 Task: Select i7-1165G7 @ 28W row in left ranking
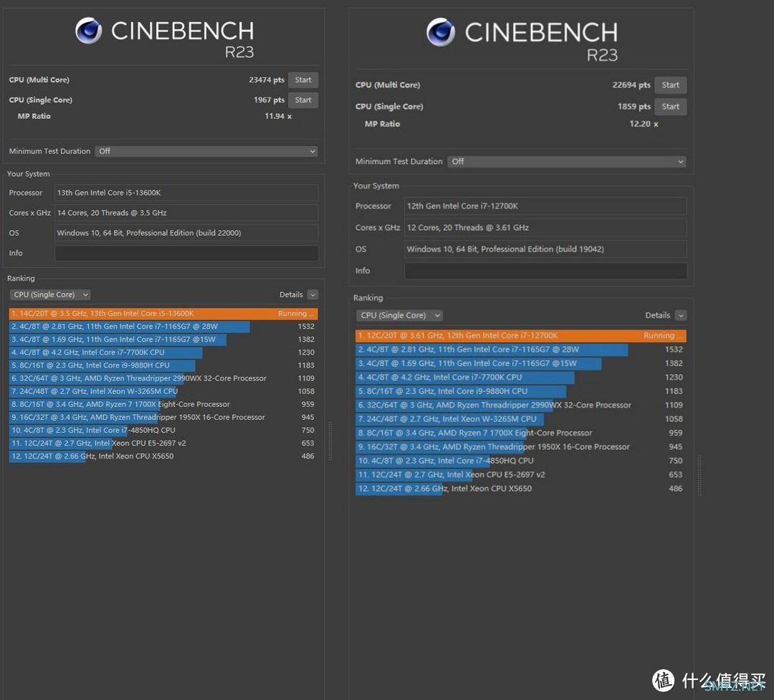(163, 326)
